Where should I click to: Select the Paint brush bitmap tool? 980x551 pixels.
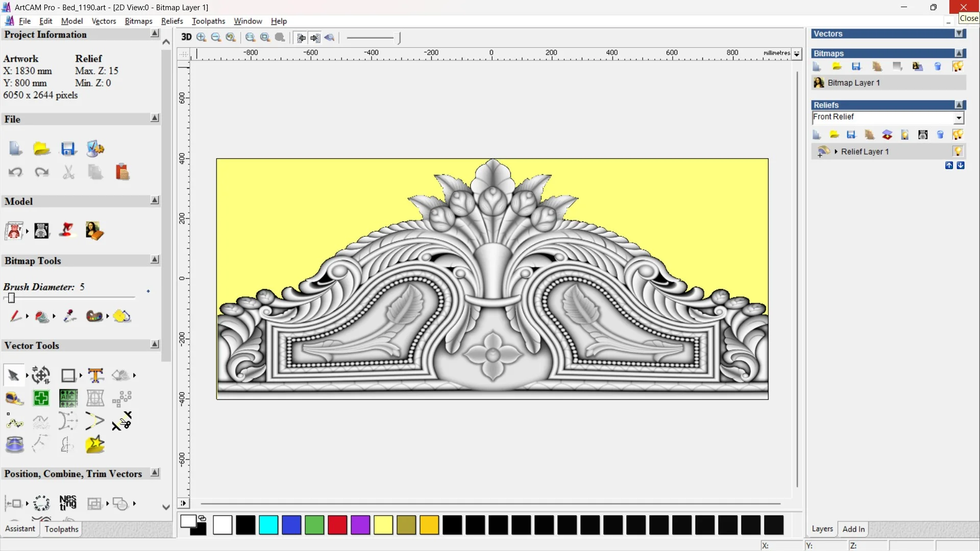pyautogui.click(x=15, y=316)
